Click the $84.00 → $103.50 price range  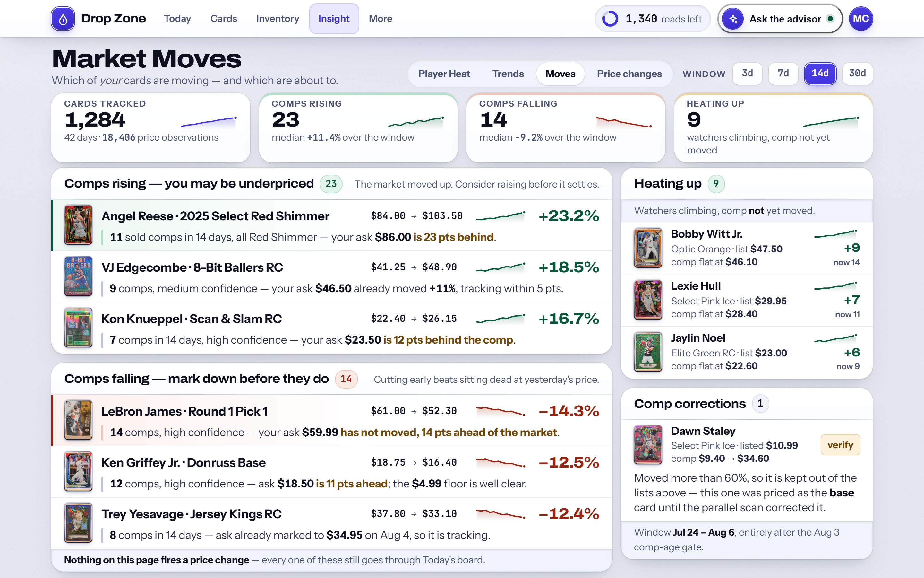click(416, 216)
